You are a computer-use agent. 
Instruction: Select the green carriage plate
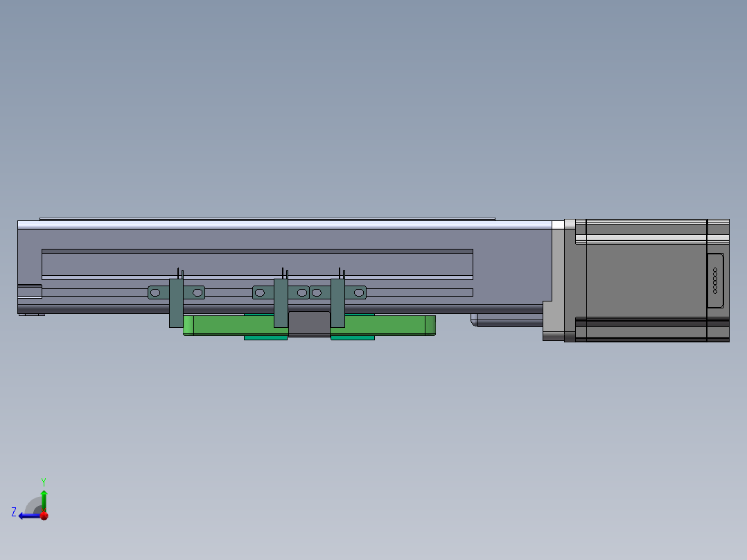pyautogui.click(x=309, y=325)
